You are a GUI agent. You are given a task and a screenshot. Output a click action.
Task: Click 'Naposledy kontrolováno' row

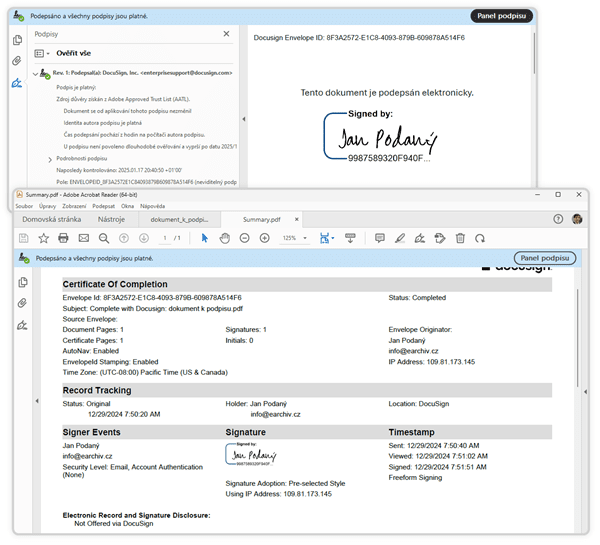(119, 171)
